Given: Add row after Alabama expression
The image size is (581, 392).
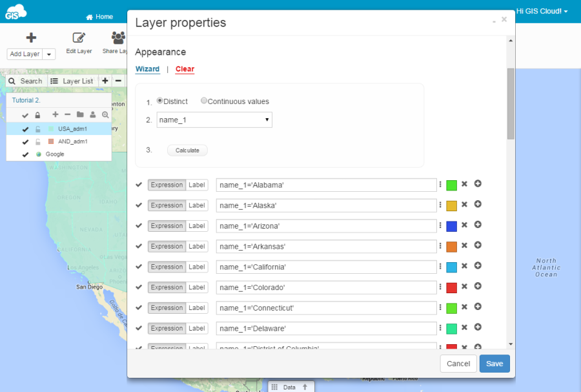Looking at the screenshot, I should click(478, 183).
